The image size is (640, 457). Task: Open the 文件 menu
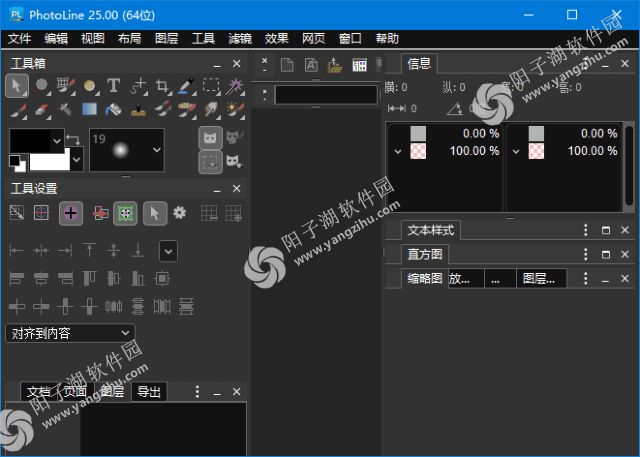[19, 38]
